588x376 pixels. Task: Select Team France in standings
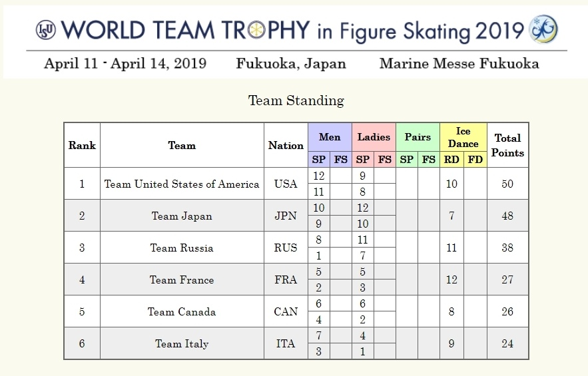pyautogui.click(x=182, y=280)
